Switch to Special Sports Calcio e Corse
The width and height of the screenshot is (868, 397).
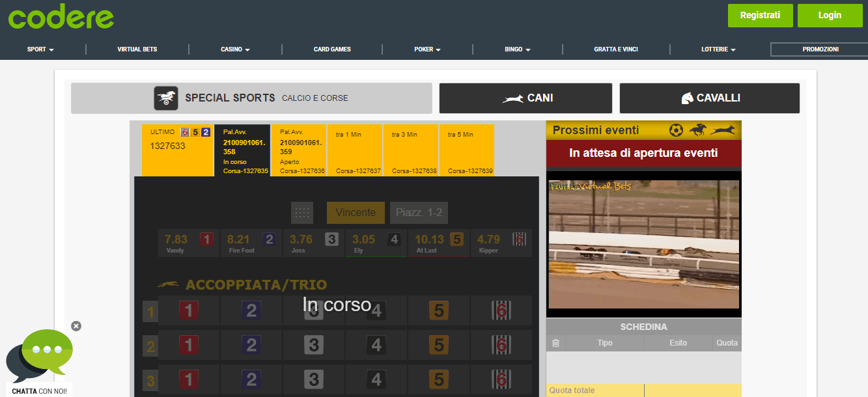pyautogui.click(x=251, y=98)
